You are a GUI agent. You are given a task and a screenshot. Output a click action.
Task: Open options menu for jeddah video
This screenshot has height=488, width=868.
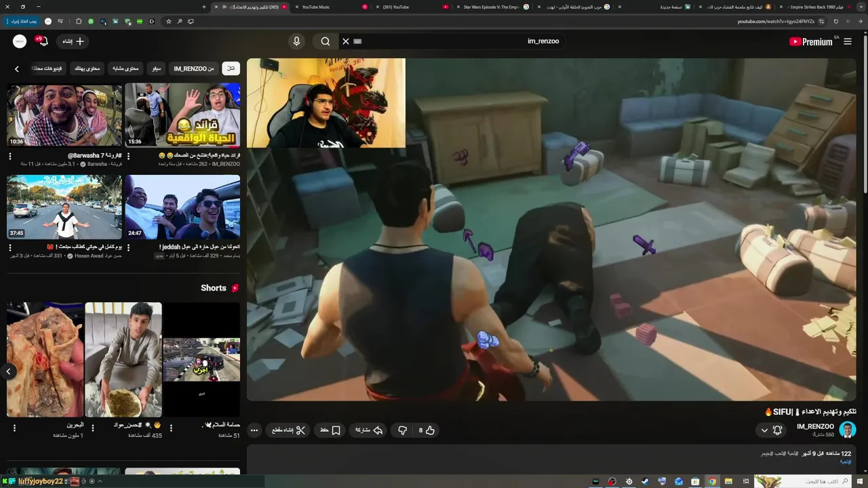pos(128,247)
